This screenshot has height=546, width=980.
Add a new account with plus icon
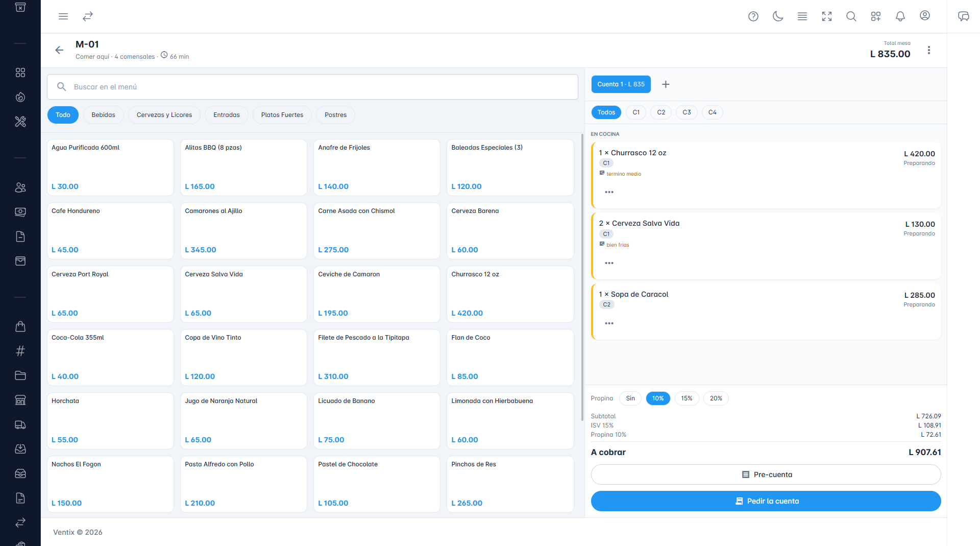666,84
